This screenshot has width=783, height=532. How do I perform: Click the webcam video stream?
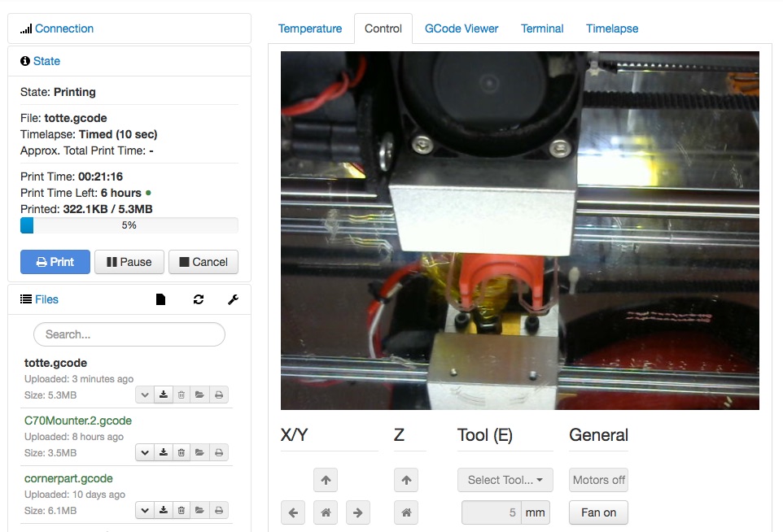(x=520, y=230)
